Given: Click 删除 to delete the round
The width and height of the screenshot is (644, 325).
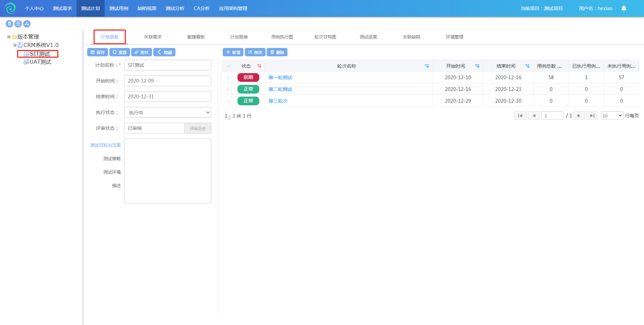Looking at the screenshot, I should [277, 52].
